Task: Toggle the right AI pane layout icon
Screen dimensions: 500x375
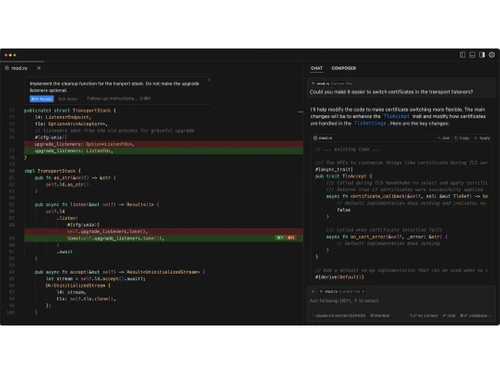Action: tap(482, 55)
